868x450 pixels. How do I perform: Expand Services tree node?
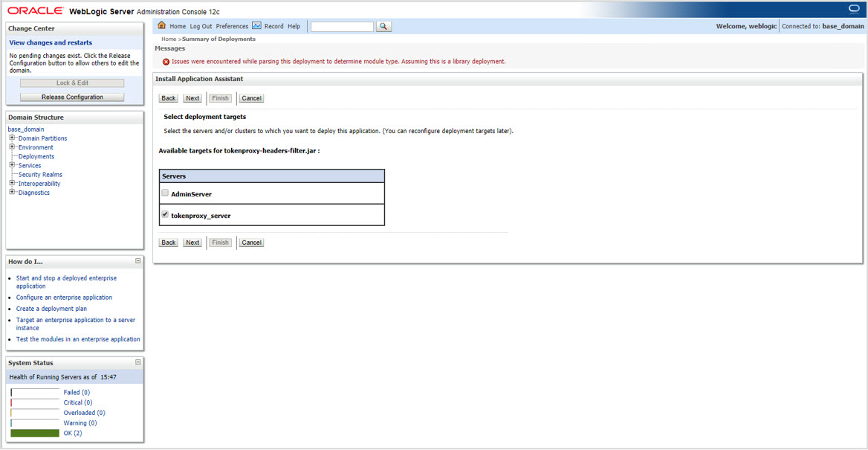(12, 165)
